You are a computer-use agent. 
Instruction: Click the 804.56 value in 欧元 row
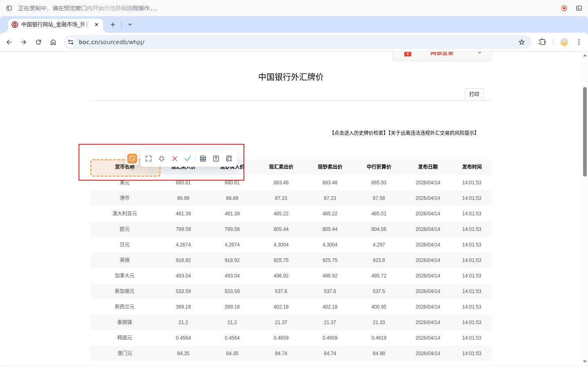click(379, 229)
